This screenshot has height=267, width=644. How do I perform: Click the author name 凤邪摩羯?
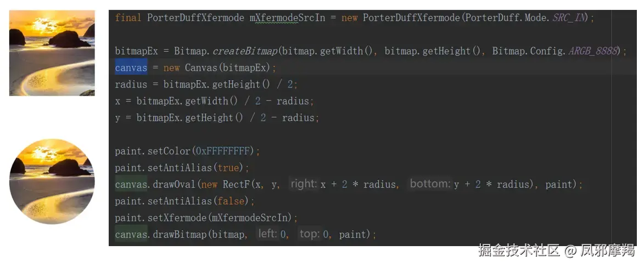[x=608, y=251]
